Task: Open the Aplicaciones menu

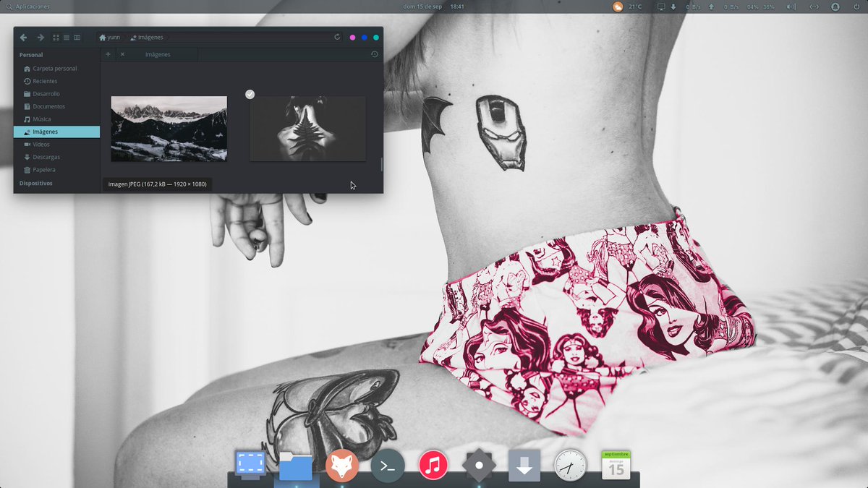Action: click(x=27, y=7)
